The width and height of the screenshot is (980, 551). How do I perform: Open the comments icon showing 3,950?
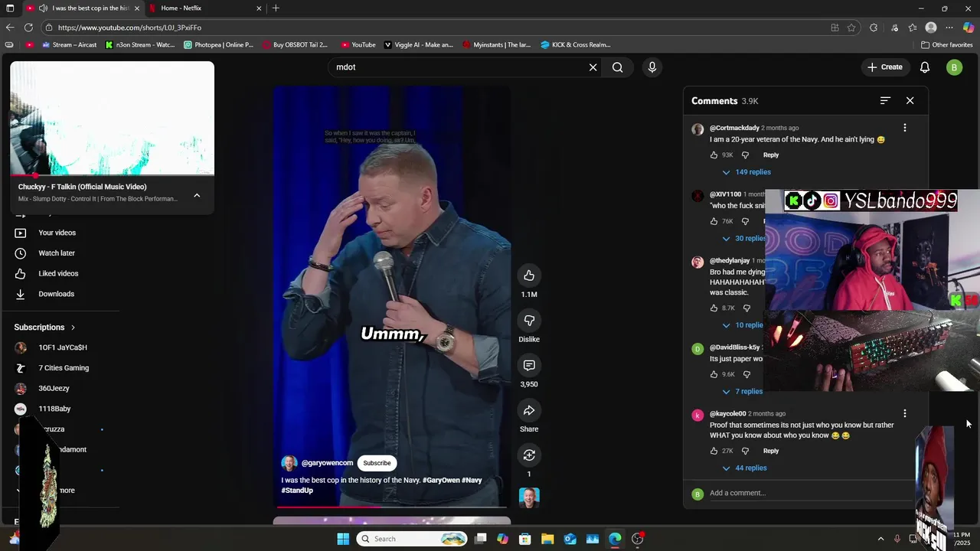(x=529, y=366)
